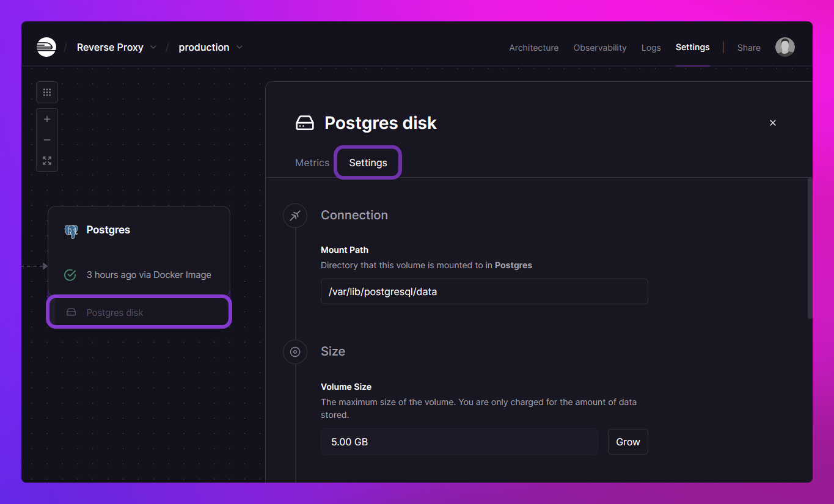The width and height of the screenshot is (834, 504).
Task: Click the Size section target icon
Action: [x=295, y=351]
